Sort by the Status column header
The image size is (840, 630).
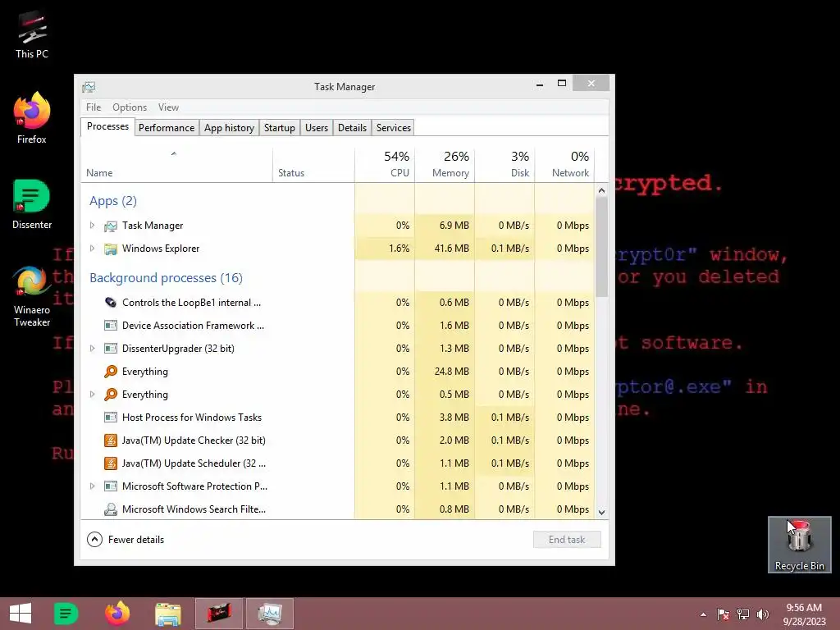point(313,165)
